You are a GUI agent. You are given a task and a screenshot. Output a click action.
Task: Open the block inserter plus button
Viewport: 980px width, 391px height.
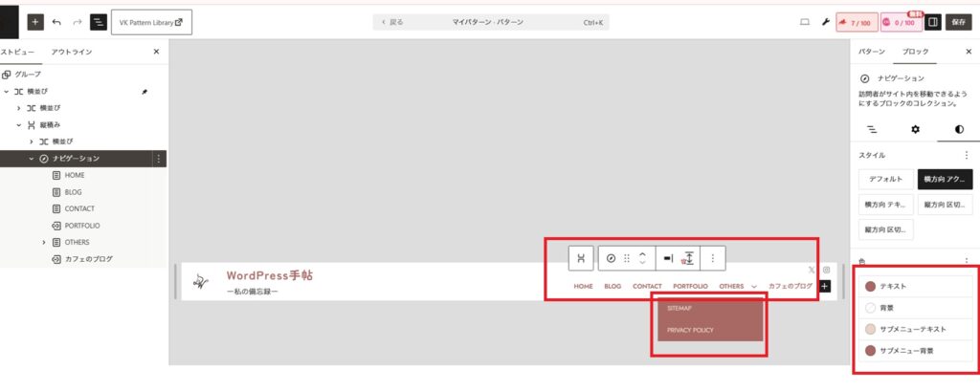pos(35,22)
